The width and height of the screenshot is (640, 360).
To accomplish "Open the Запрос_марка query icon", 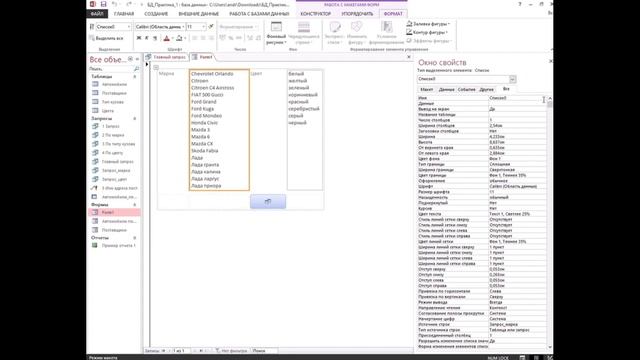I will pyautogui.click(x=95, y=170).
